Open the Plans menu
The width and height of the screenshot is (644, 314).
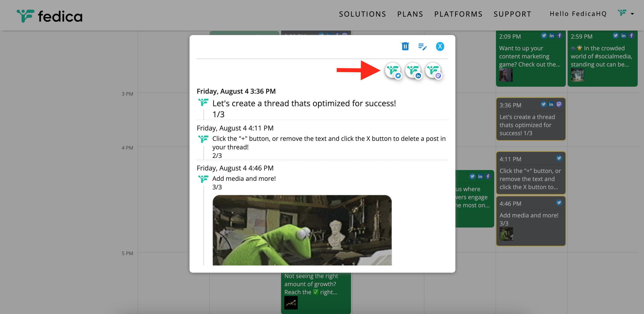410,14
